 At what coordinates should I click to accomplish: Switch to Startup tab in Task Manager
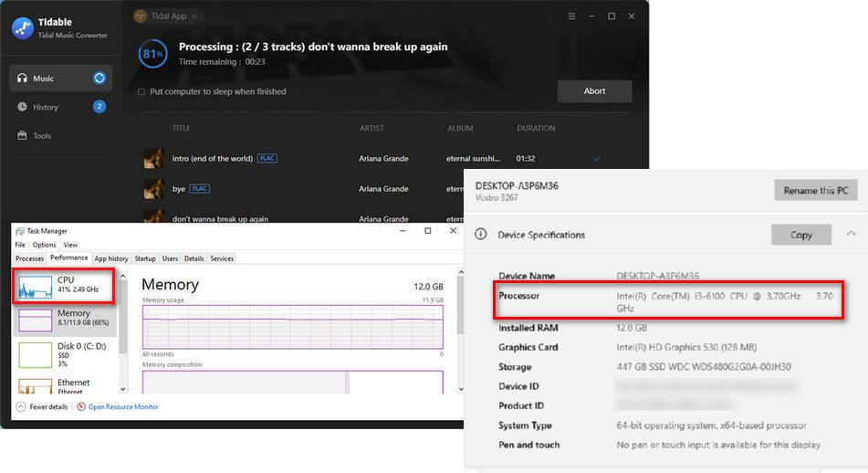(x=145, y=258)
